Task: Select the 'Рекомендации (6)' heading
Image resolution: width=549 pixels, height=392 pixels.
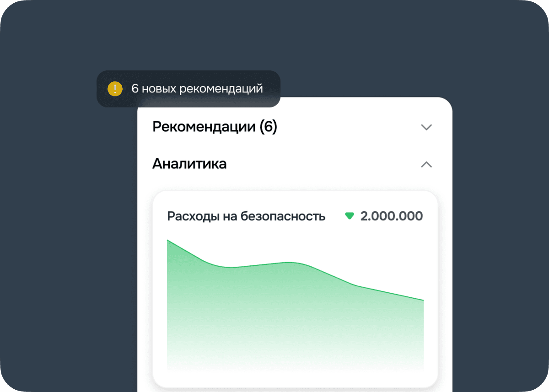Action: (215, 127)
